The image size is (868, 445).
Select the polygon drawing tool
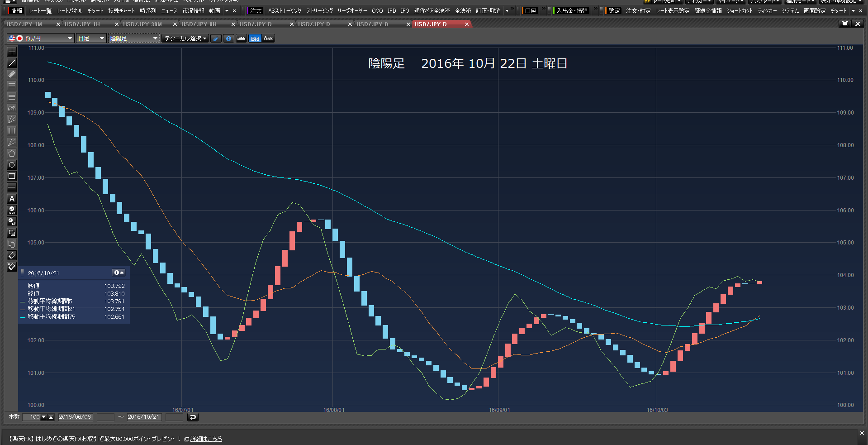point(12,153)
